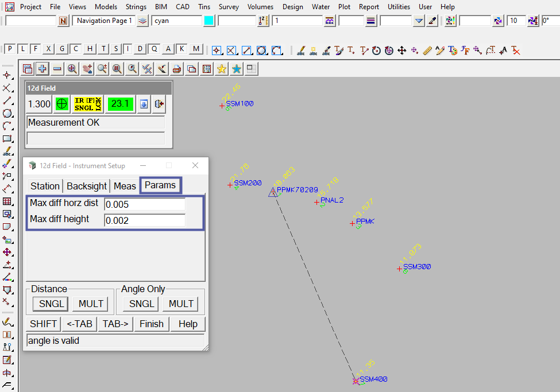Open the Survey menu
Image resolution: width=560 pixels, height=392 pixels.
[x=229, y=7]
